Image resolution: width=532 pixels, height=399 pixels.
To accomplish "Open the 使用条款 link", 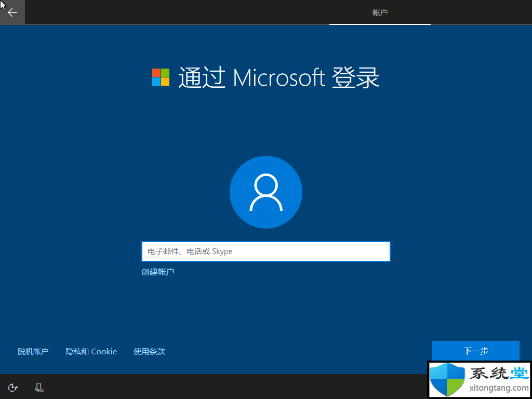I will coord(149,352).
